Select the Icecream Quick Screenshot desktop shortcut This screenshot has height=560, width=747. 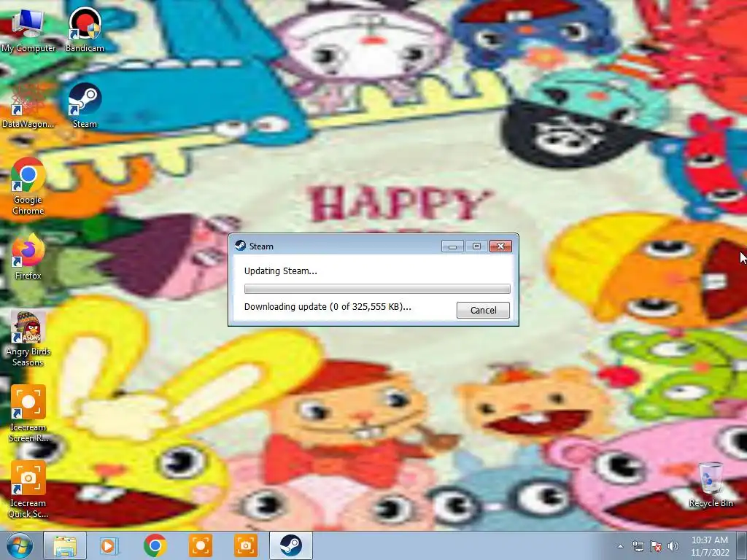click(x=28, y=489)
